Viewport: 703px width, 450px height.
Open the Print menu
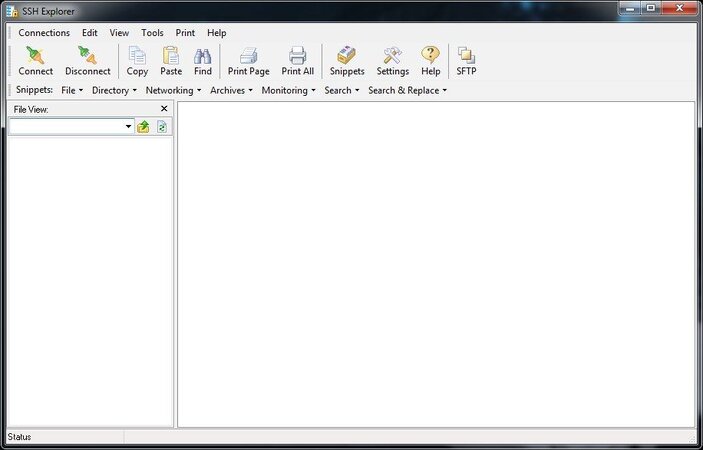click(185, 33)
